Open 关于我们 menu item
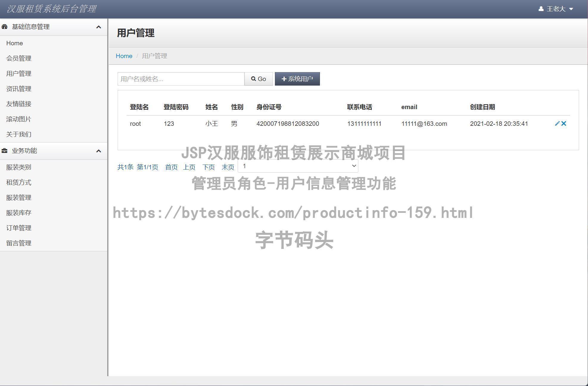Viewport: 588px width, 386px height. tap(19, 134)
